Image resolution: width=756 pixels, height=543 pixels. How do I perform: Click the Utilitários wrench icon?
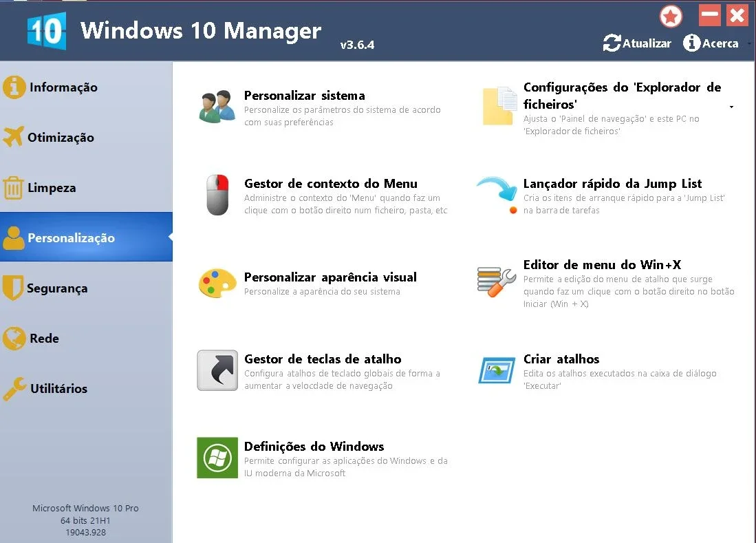pos(14,389)
